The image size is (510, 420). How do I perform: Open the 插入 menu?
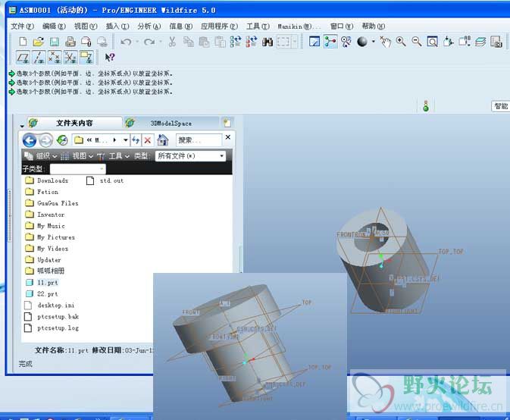pos(117,26)
